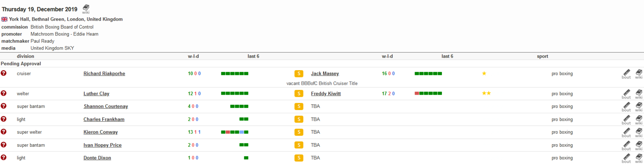Open Freddy Kiwitt's profile link
This screenshot has height=164, width=644.
coord(326,94)
